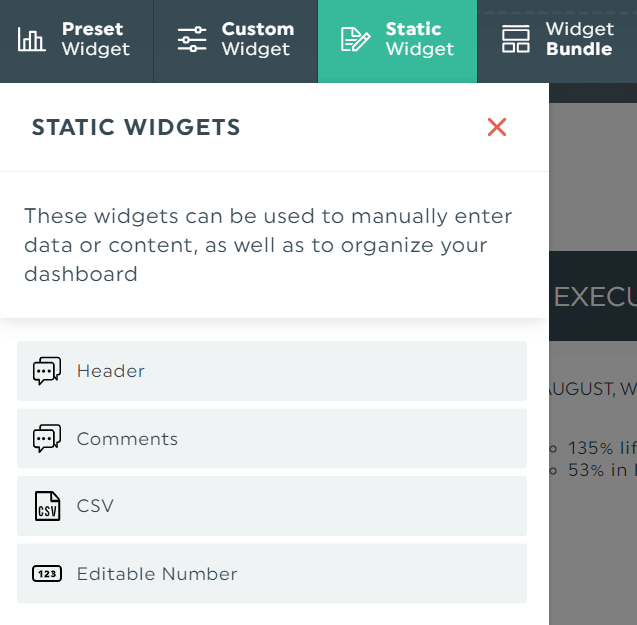Add a Comments static widget

tap(272, 438)
